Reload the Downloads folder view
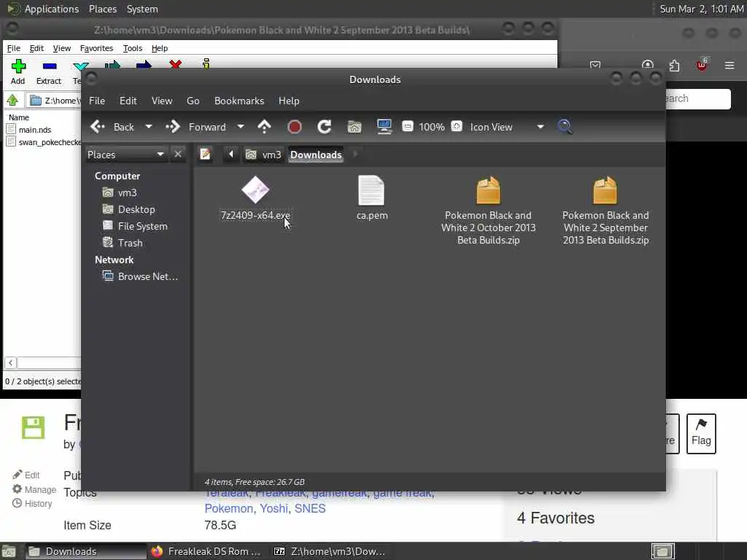The height and width of the screenshot is (560, 747). tap(325, 127)
